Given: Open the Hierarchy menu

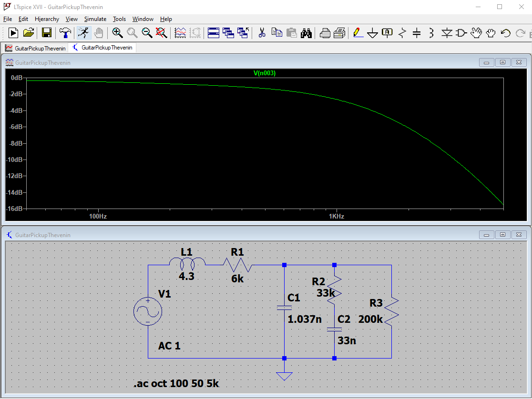Looking at the screenshot, I should coord(47,19).
